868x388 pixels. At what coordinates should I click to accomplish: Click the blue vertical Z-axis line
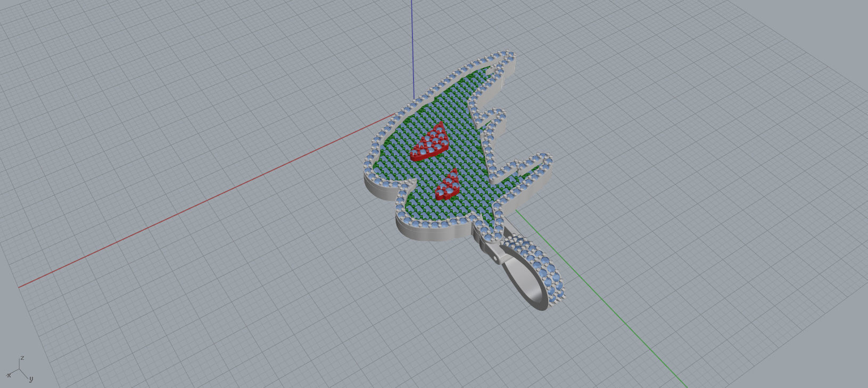[412, 50]
